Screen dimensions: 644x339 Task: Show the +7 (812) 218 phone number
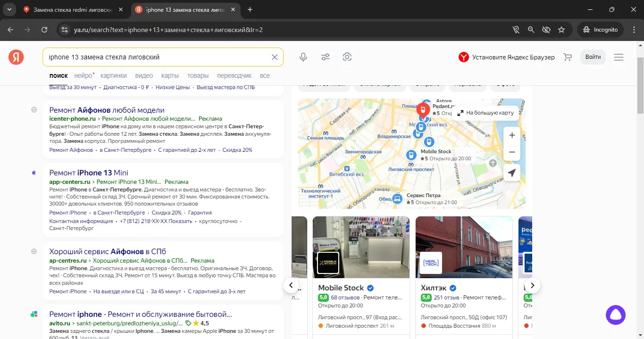[x=156, y=221]
